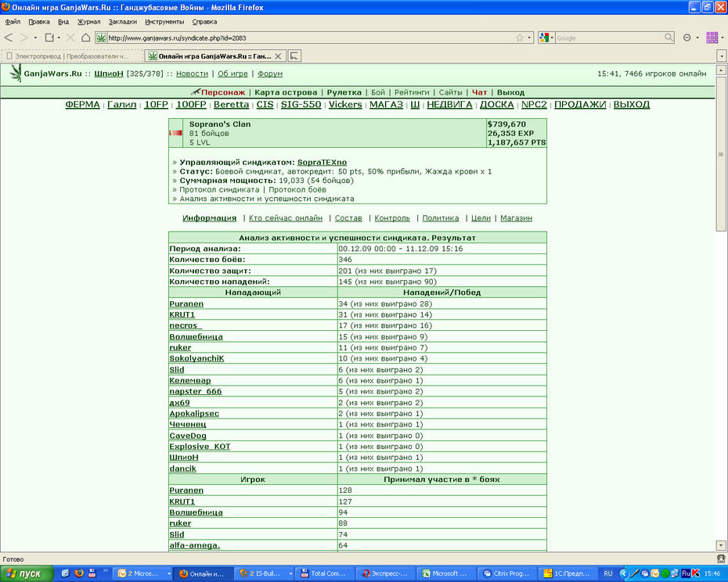Expand the grouped IS-Builder taskbar button arrow
Screen dimensions: 728x582
click(x=290, y=573)
